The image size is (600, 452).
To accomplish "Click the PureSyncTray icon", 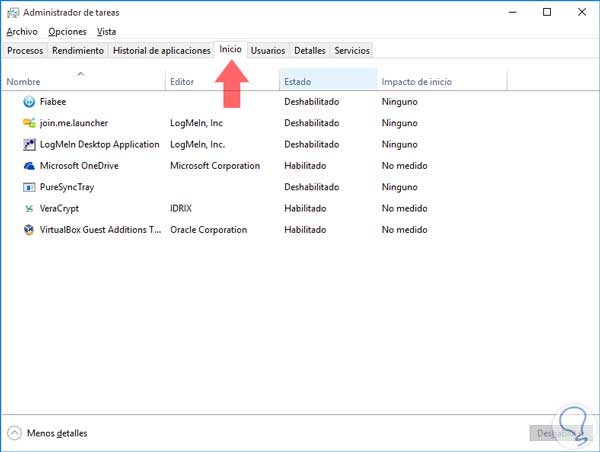I will (x=29, y=187).
